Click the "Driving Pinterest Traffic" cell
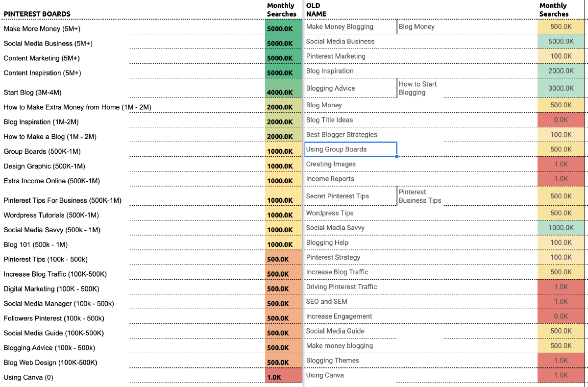The image size is (588, 387). [x=342, y=287]
